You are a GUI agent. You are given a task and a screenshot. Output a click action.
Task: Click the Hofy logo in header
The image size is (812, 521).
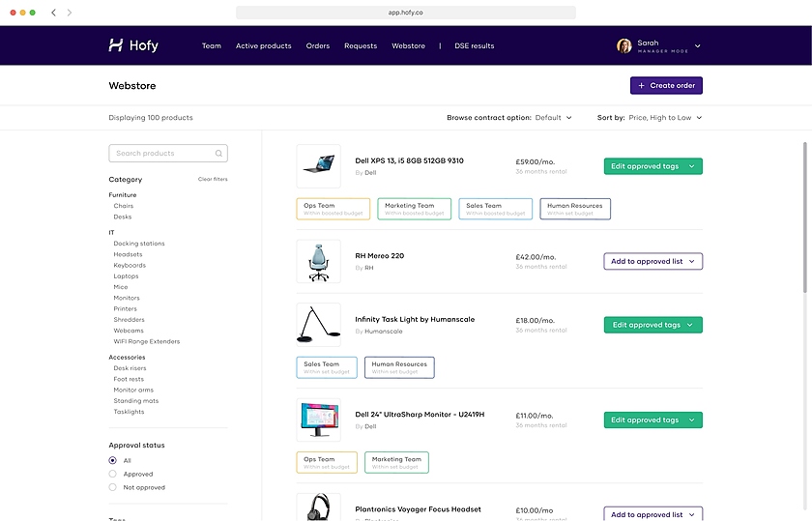[x=133, y=45]
